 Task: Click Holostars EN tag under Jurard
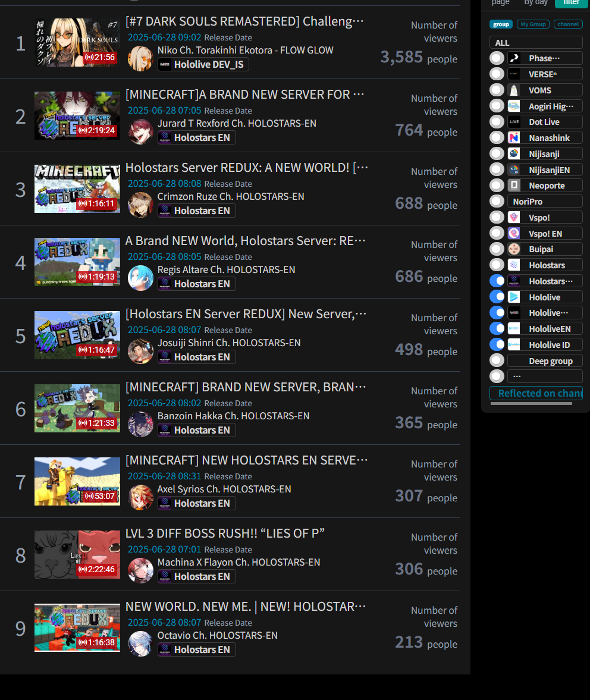coord(196,137)
